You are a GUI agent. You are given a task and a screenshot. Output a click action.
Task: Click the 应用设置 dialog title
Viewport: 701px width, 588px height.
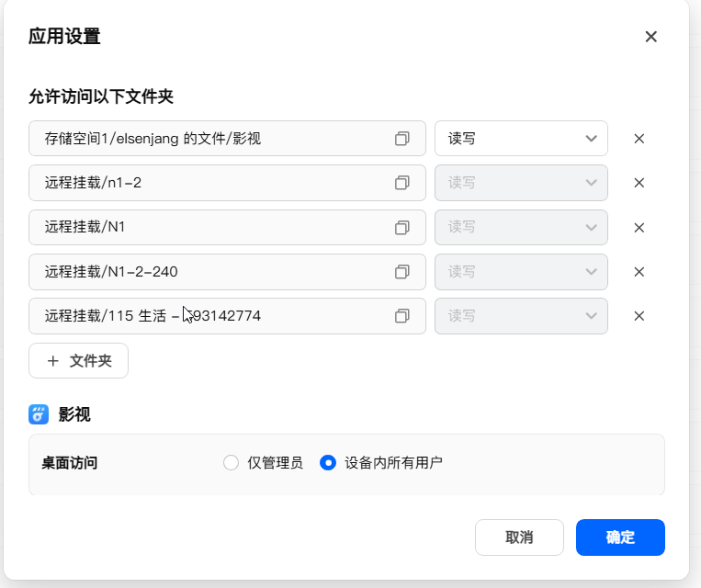tap(64, 36)
